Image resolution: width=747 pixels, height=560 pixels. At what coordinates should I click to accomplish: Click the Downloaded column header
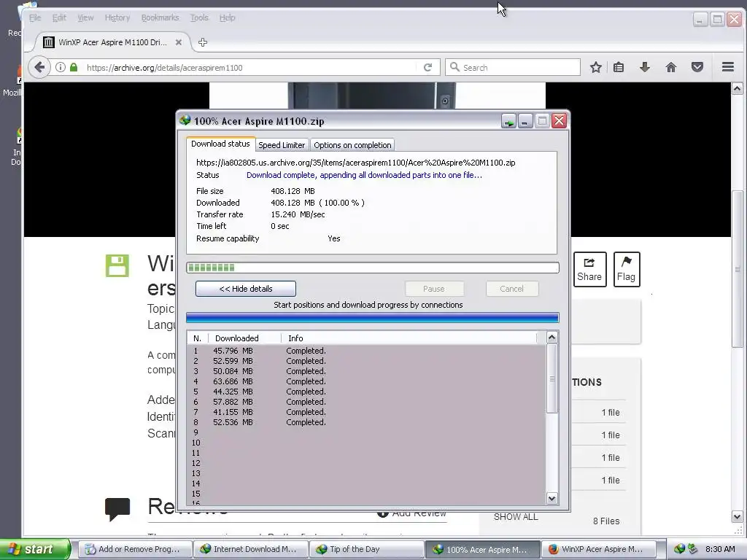(244, 338)
